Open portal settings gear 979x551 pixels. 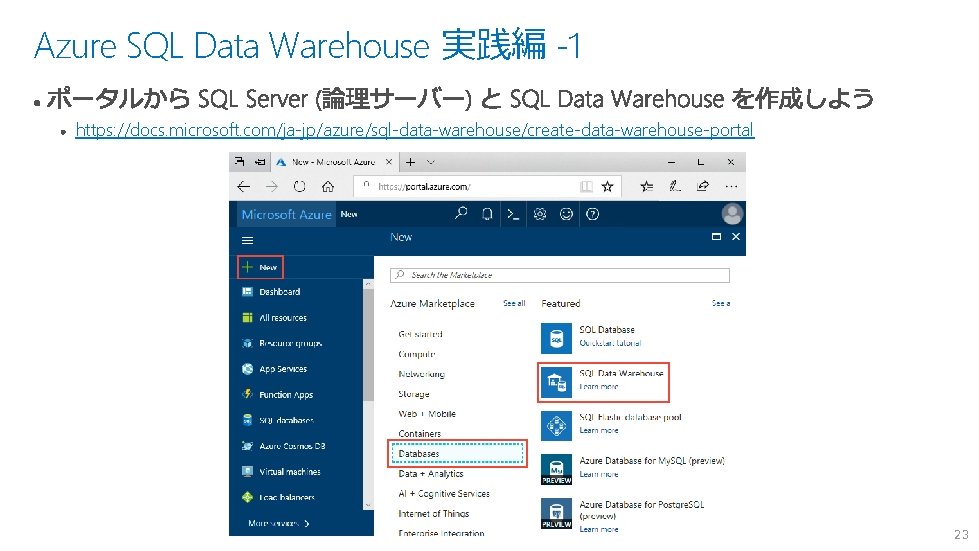[x=539, y=214]
